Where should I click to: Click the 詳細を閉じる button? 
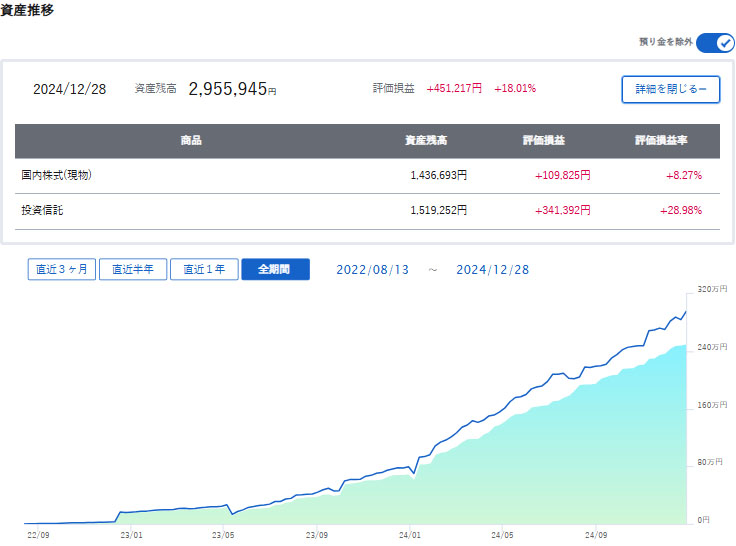pos(670,89)
